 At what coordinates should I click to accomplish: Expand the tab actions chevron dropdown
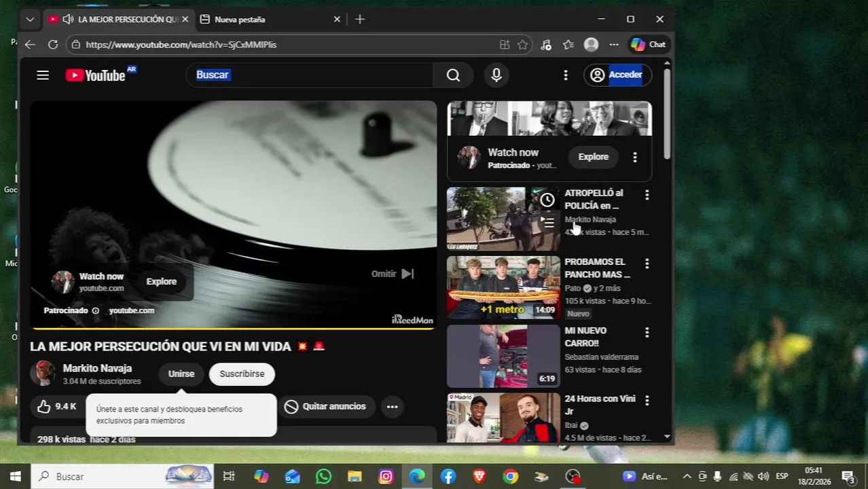tap(30, 19)
